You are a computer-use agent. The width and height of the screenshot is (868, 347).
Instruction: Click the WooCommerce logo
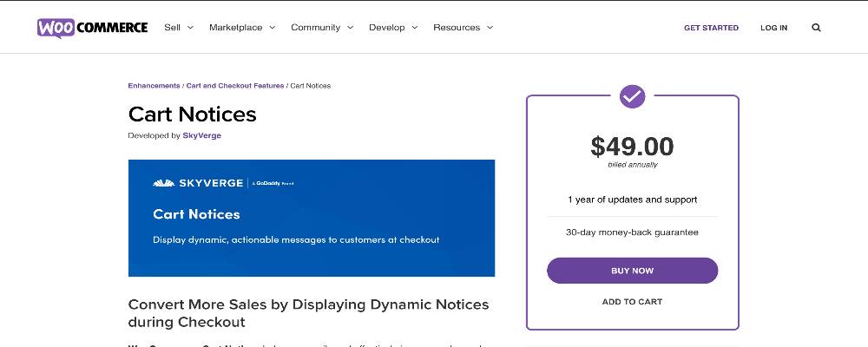point(92,28)
